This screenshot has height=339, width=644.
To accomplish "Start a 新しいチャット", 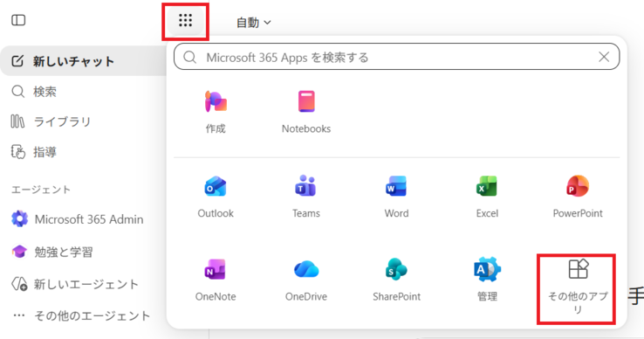I will [x=84, y=61].
